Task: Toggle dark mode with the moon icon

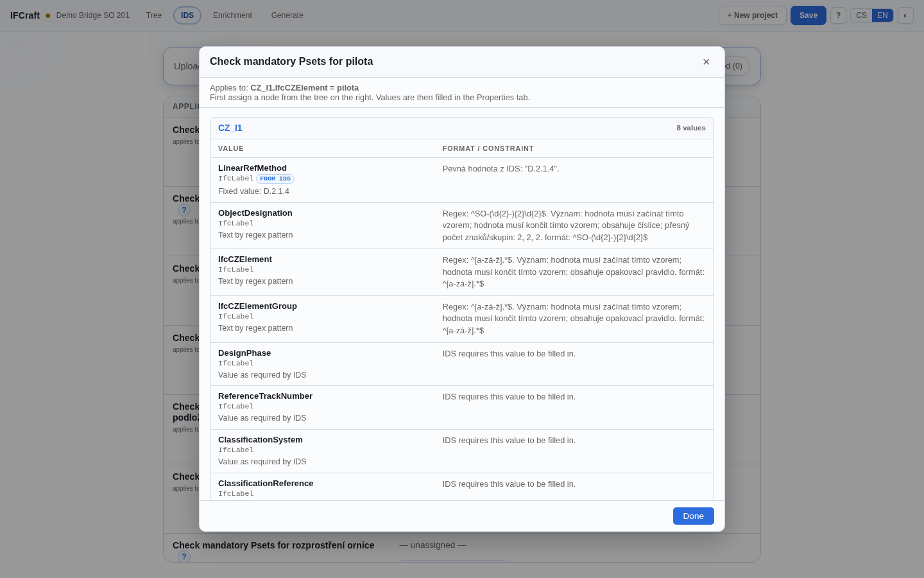Action: click(905, 15)
